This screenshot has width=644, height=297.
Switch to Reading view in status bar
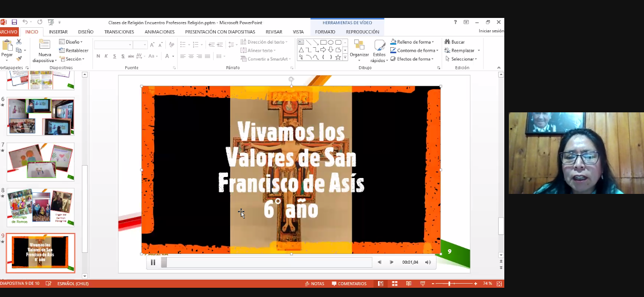(409, 284)
